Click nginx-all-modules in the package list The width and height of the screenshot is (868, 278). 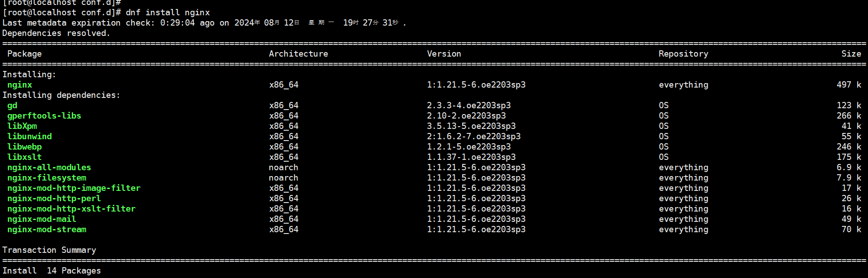(49, 168)
